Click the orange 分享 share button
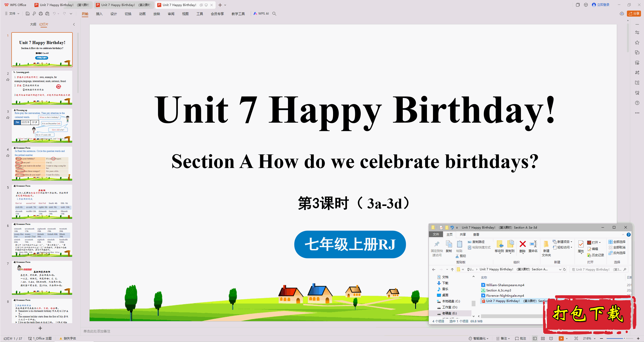 (x=634, y=14)
